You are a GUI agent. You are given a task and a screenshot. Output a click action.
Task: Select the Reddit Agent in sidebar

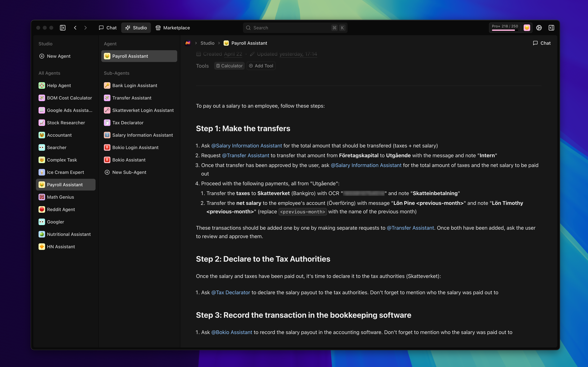tap(61, 209)
